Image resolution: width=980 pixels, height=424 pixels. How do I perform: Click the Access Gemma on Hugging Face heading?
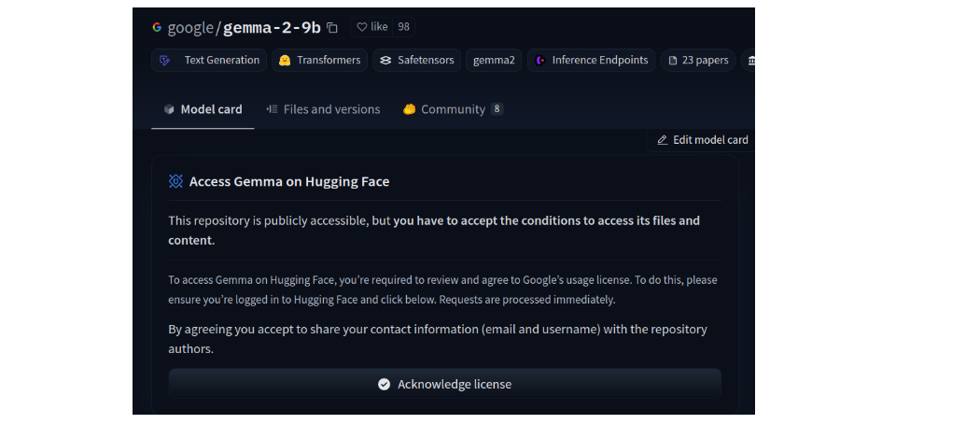(x=289, y=182)
